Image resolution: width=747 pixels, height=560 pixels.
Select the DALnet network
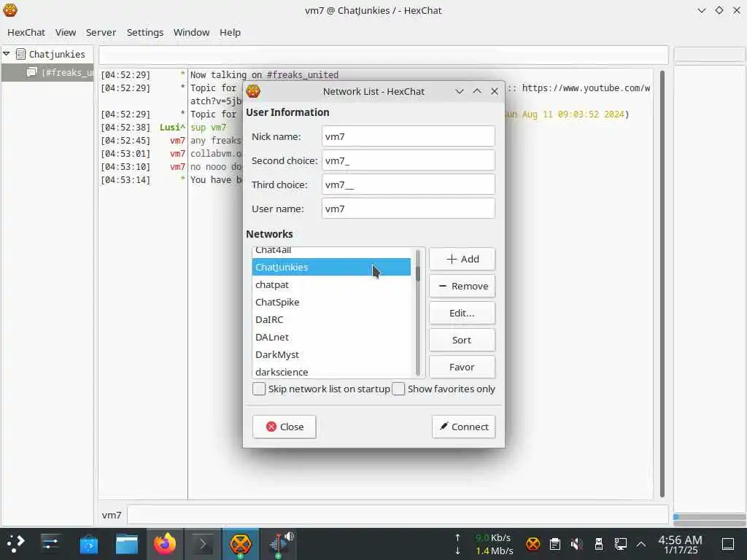(331, 337)
